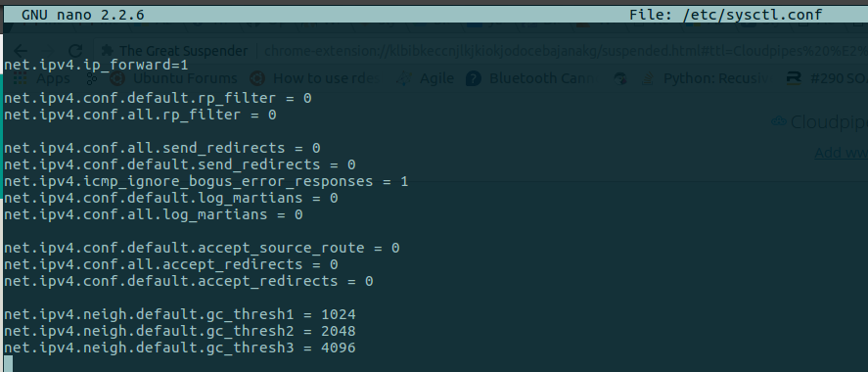The width and height of the screenshot is (868, 372).
Task: Place cursor on net.ipv4.ip_forward=1 line
Action: pyautogui.click(x=96, y=66)
